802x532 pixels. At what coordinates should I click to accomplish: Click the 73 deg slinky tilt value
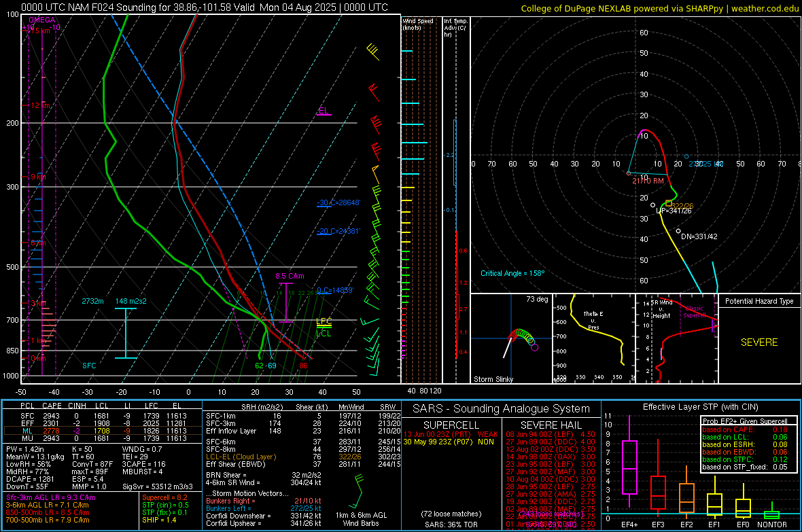tap(537, 299)
